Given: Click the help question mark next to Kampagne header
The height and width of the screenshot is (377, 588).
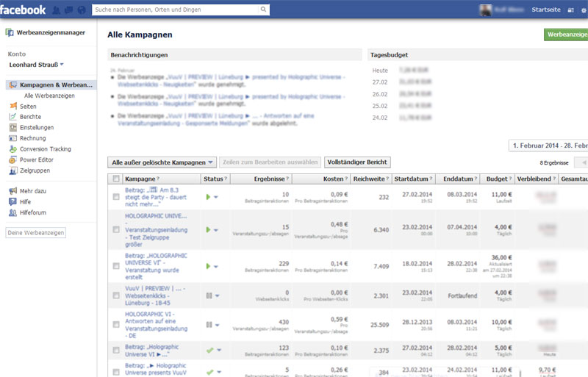Looking at the screenshot, I should 158,179.
